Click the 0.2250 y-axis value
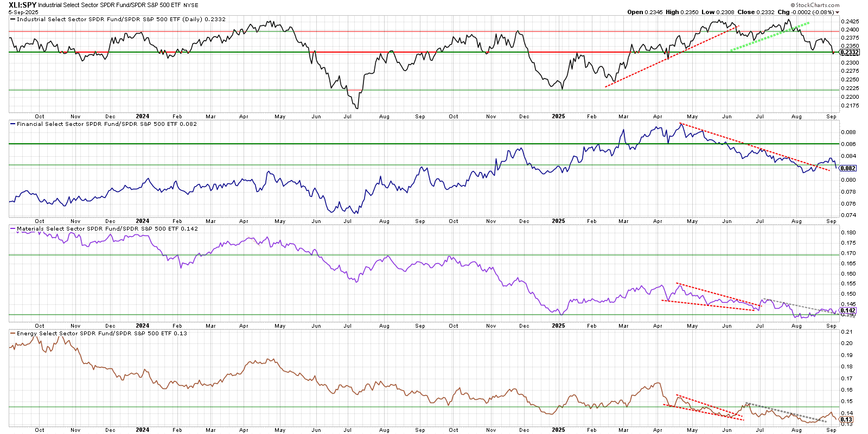 click(x=850, y=80)
